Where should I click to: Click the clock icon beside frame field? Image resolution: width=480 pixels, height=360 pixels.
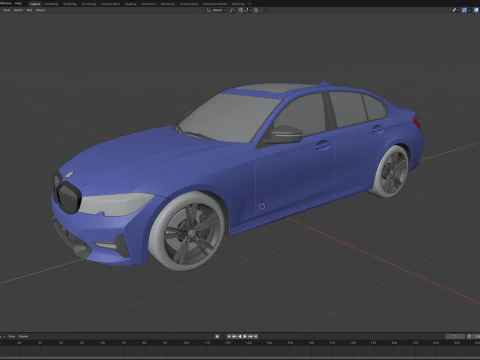[x=469, y=336]
